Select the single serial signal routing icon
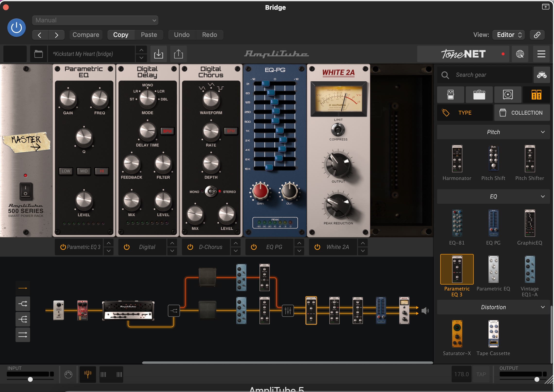The width and height of the screenshot is (554, 392). pyautogui.click(x=23, y=288)
